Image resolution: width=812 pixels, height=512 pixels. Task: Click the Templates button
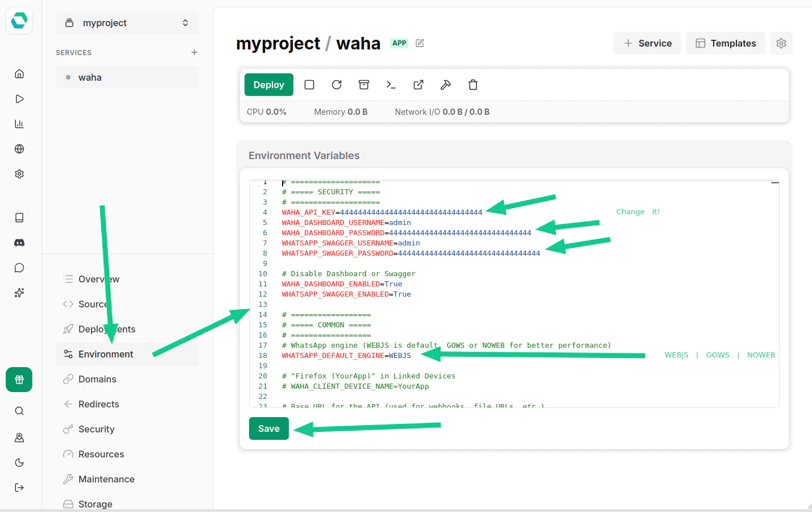click(x=726, y=43)
